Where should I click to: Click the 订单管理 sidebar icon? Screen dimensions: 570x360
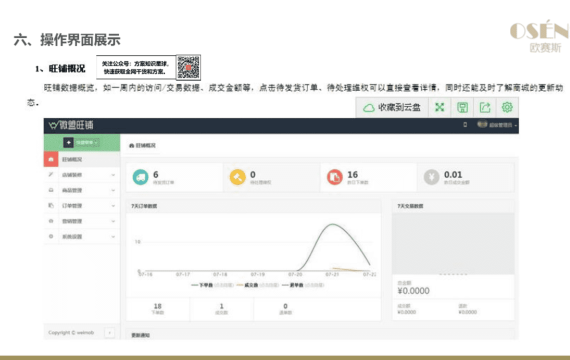(x=51, y=205)
